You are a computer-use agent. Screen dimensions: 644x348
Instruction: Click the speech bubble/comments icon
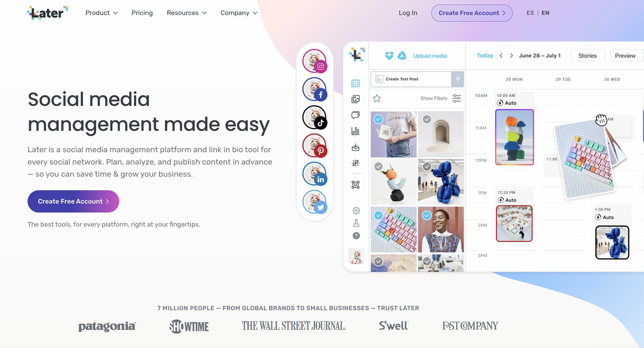[356, 114]
